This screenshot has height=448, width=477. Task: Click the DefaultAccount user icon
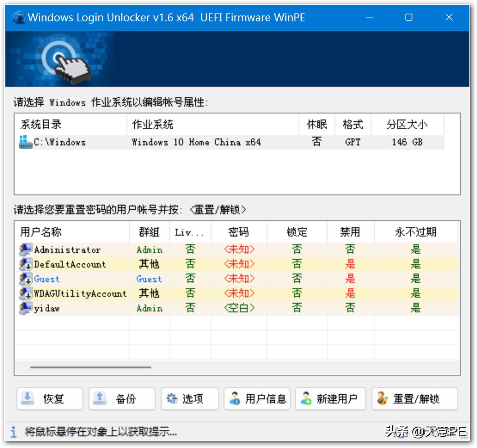pyautogui.click(x=26, y=264)
